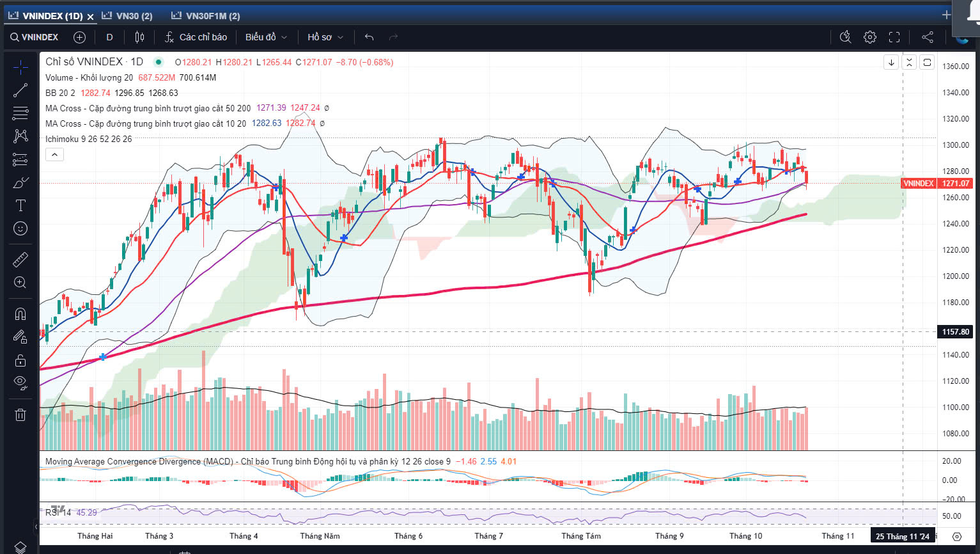
Task: Delete all drawings with trash icon
Action: 20,415
